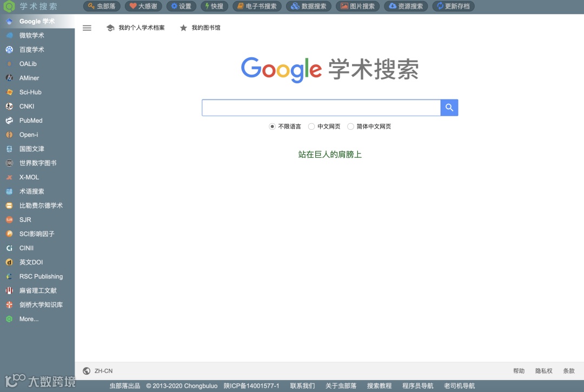Click the 世界数字图书 globe icon

point(9,163)
